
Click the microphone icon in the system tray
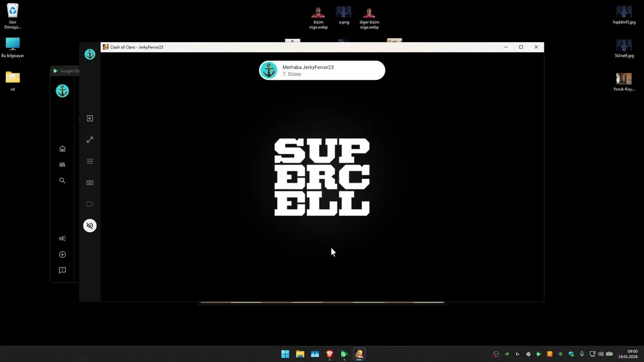pyautogui.click(x=582, y=354)
